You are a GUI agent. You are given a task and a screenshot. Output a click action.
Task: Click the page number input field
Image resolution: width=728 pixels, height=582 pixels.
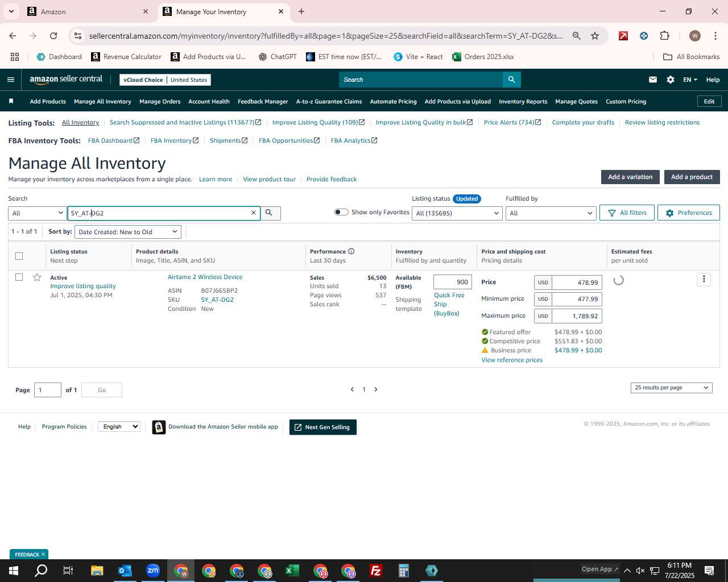pos(48,390)
